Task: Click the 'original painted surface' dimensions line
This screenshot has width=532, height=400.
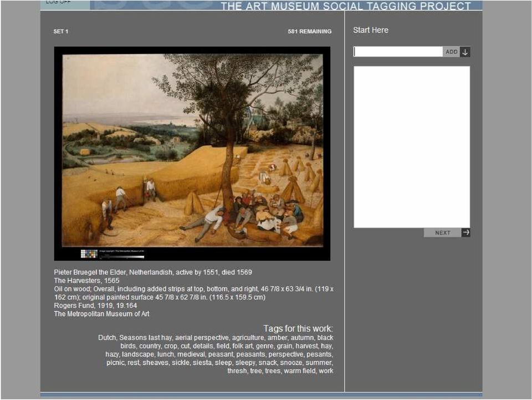Action: pyautogui.click(x=160, y=297)
